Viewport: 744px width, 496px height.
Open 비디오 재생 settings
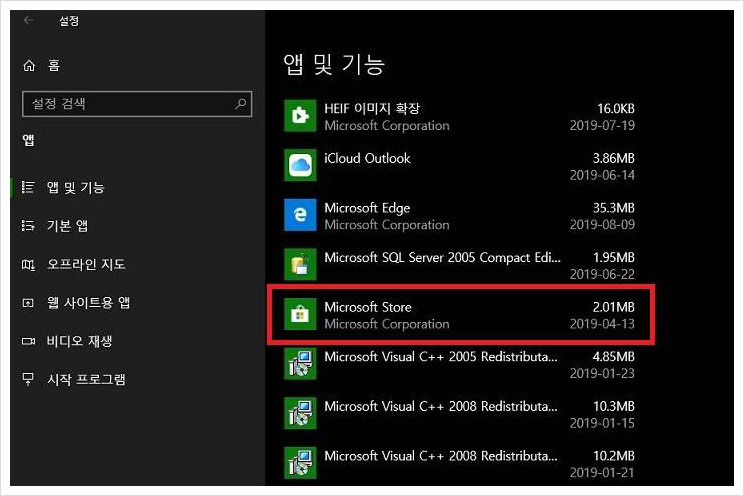(x=79, y=341)
